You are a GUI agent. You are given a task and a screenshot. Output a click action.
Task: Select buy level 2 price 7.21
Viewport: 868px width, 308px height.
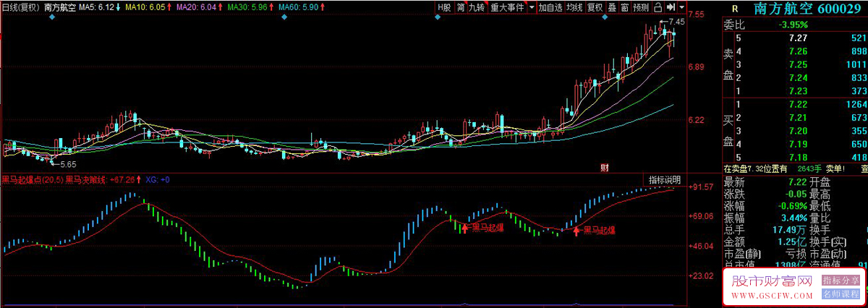click(798, 118)
